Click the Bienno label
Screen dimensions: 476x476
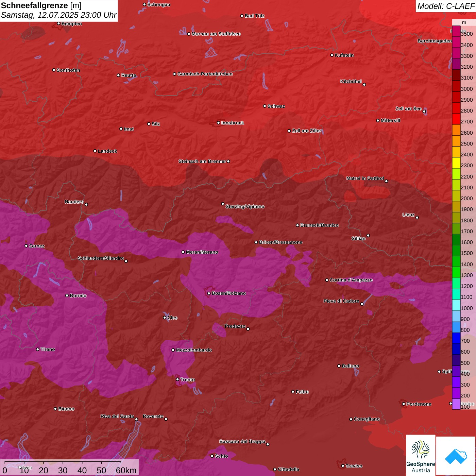click(x=66, y=409)
